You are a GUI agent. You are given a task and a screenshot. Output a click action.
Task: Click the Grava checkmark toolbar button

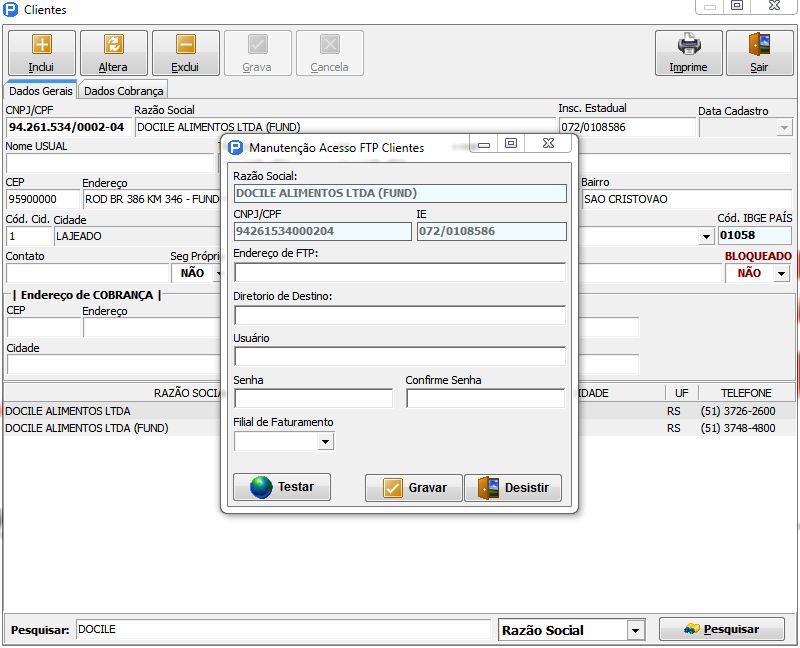coord(258,53)
